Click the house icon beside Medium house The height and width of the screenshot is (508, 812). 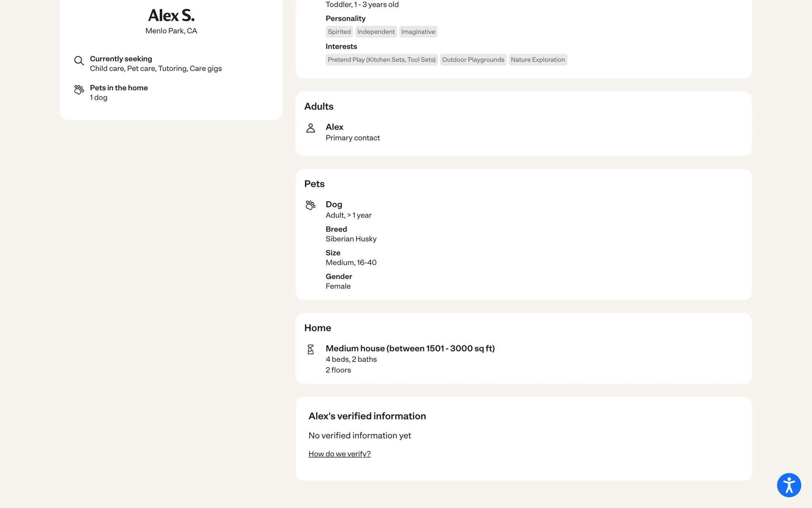[310, 349]
